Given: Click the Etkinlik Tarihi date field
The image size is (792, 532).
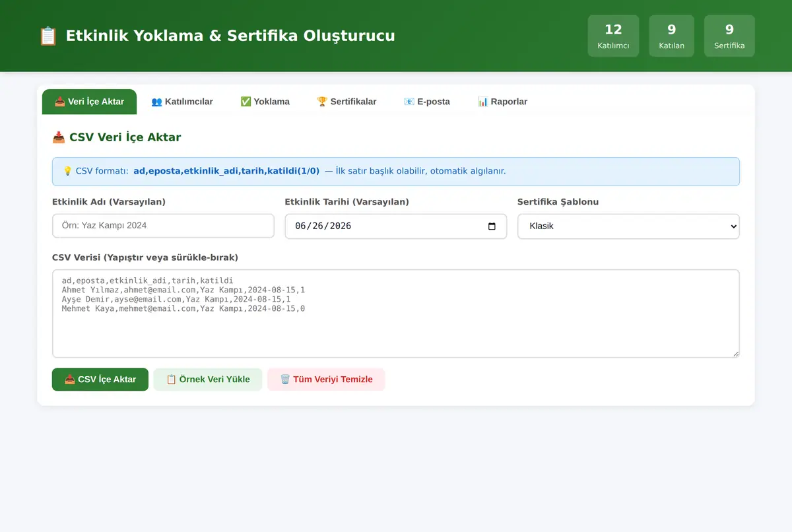Looking at the screenshot, I should pos(396,226).
